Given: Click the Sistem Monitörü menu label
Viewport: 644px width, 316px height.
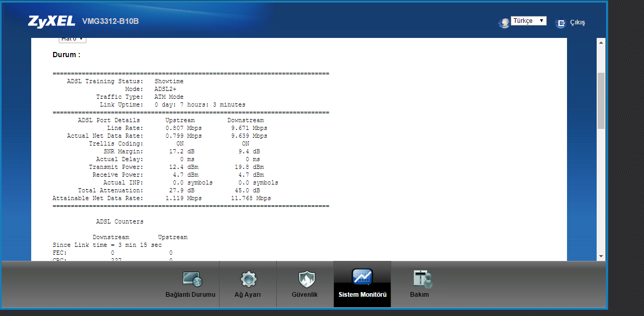Looking at the screenshot, I should point(362,295).
